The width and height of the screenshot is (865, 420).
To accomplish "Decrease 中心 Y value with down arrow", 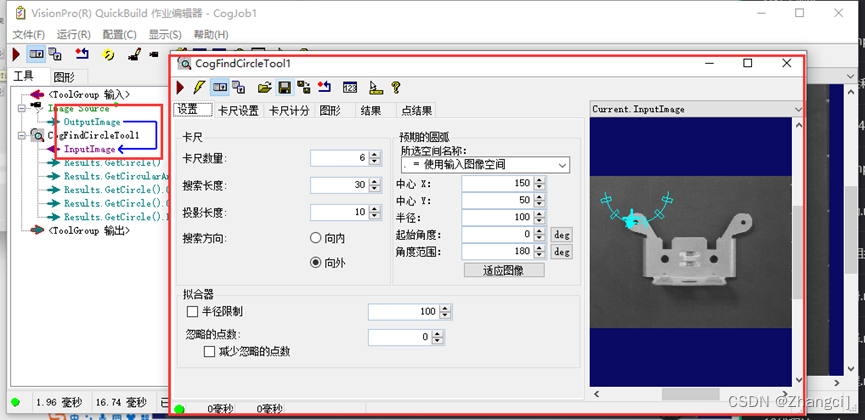I will click(x=539, y=204).
